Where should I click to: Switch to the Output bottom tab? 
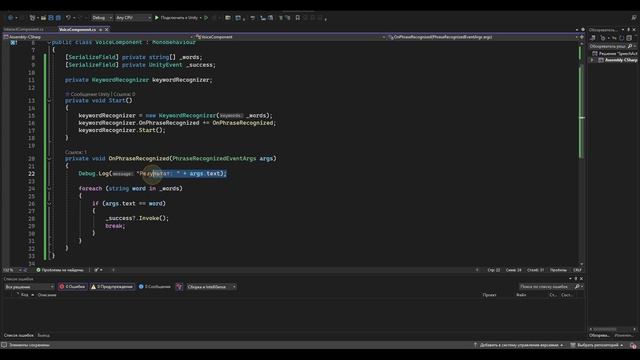(x=43, y=336)
